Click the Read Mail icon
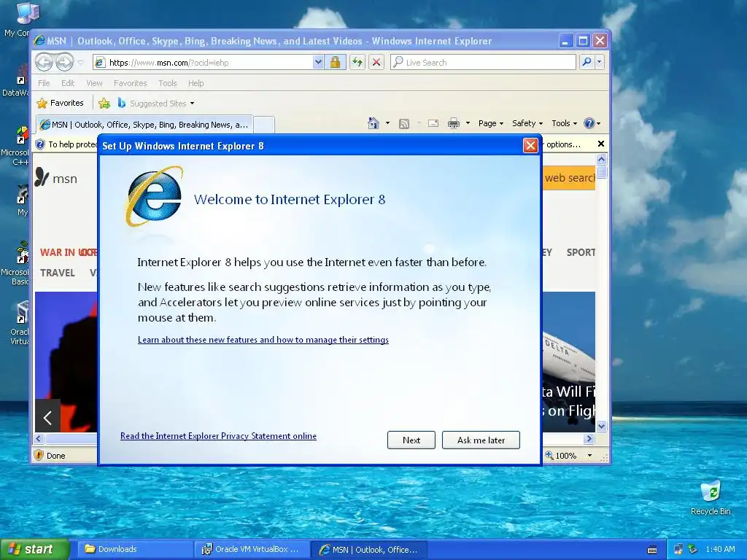 point(433,123)
